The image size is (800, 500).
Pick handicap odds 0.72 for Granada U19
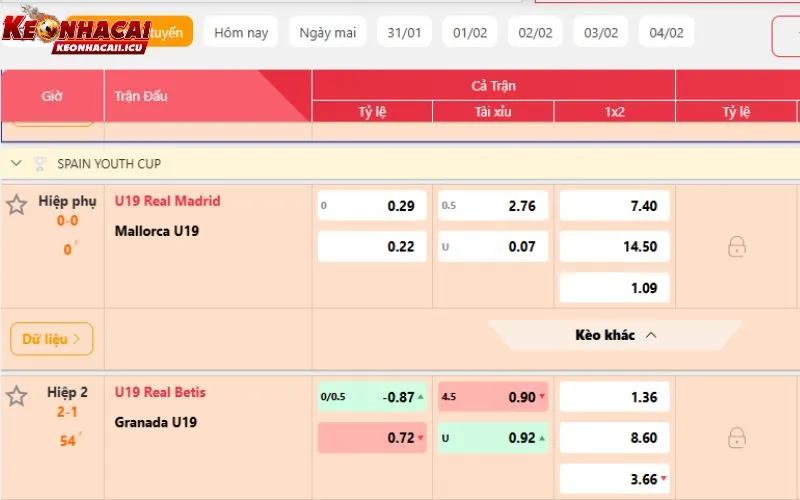tap(372, 438)
